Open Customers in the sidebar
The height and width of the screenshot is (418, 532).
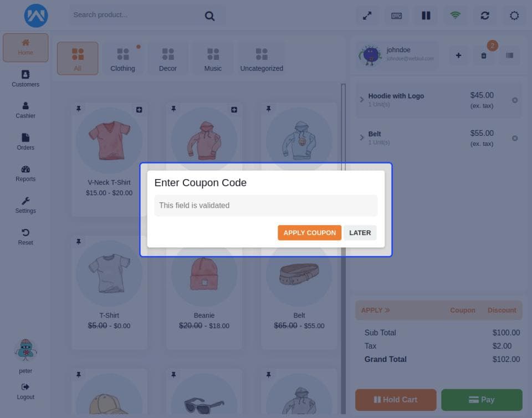pyautogui.click(x=25, y=79)
